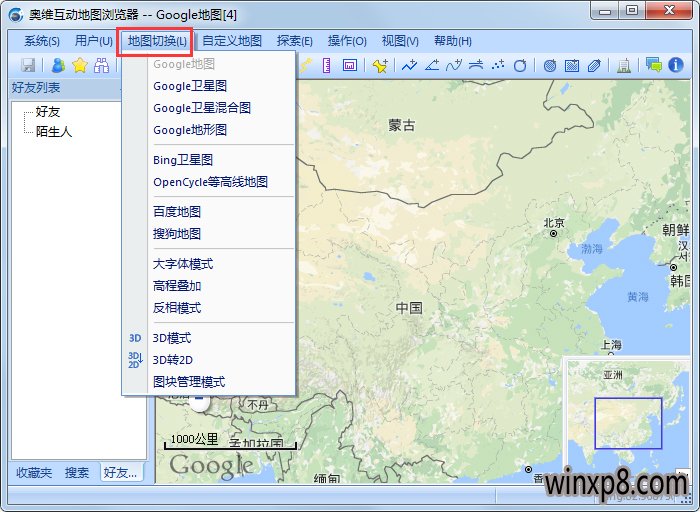The image size is (700, 512).
Task: Switch to the 搜索 tab
Action: tap(77, 472)
